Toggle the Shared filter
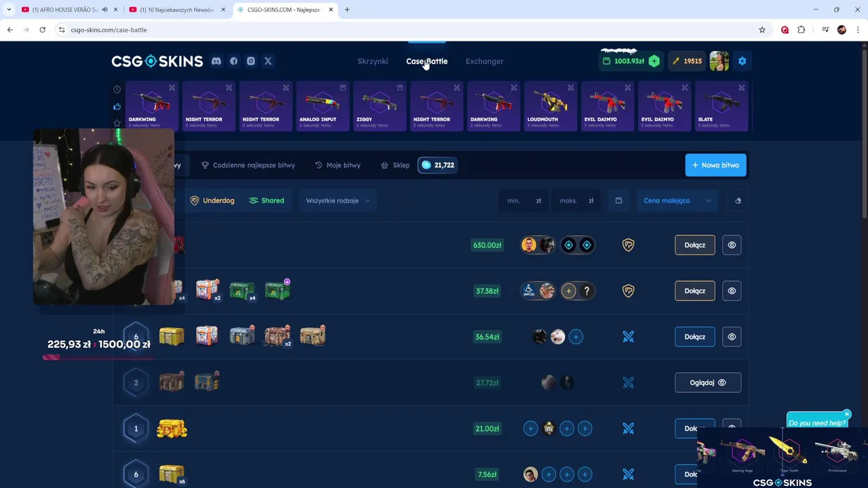Viewport: 868px width, 488px height. [x=267, y=201]
